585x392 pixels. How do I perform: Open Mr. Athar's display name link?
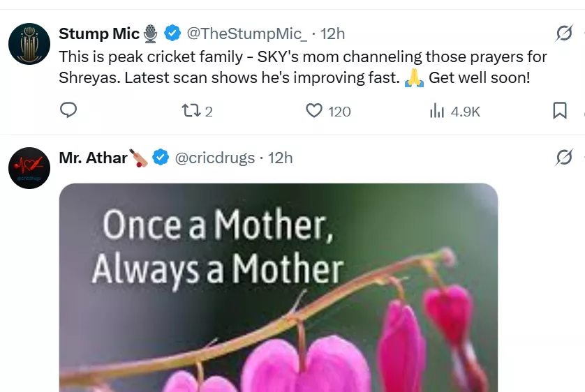click(x=93, y=158)
